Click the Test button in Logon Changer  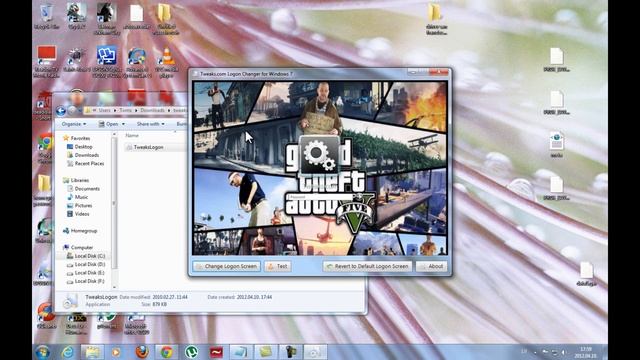(278, 266)
